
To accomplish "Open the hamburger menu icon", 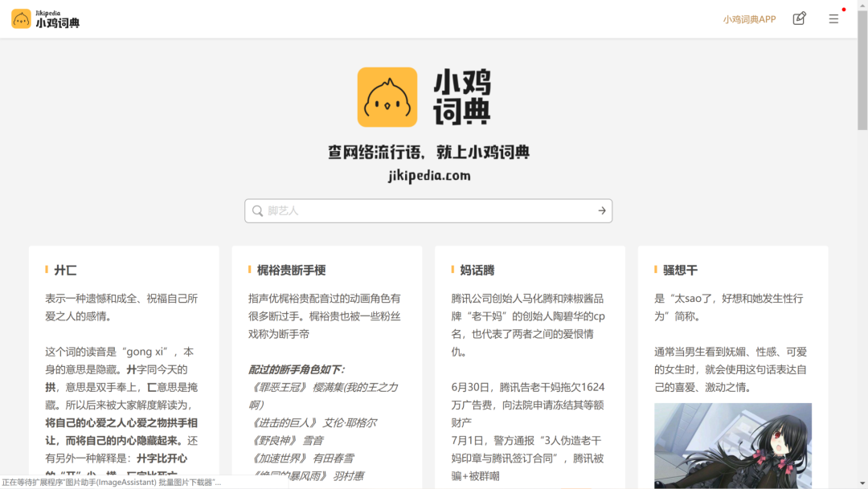I will coord(833,18).
